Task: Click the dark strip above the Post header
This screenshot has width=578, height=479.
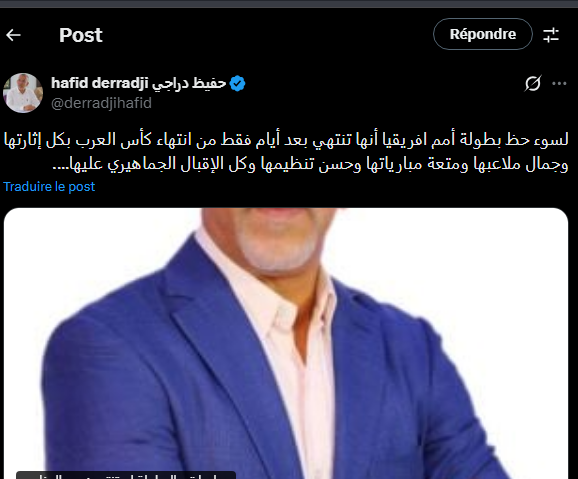Action: pos(289,4)
